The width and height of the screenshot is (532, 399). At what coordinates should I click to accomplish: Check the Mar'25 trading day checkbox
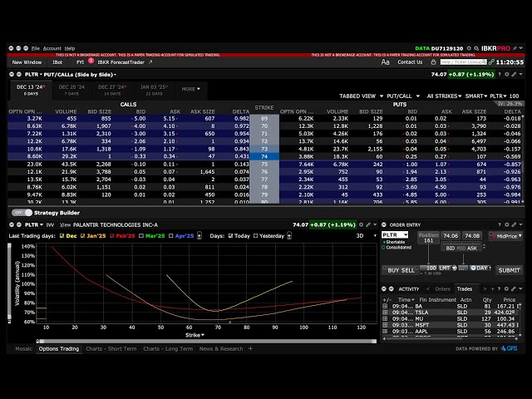[x=141, y=236]
